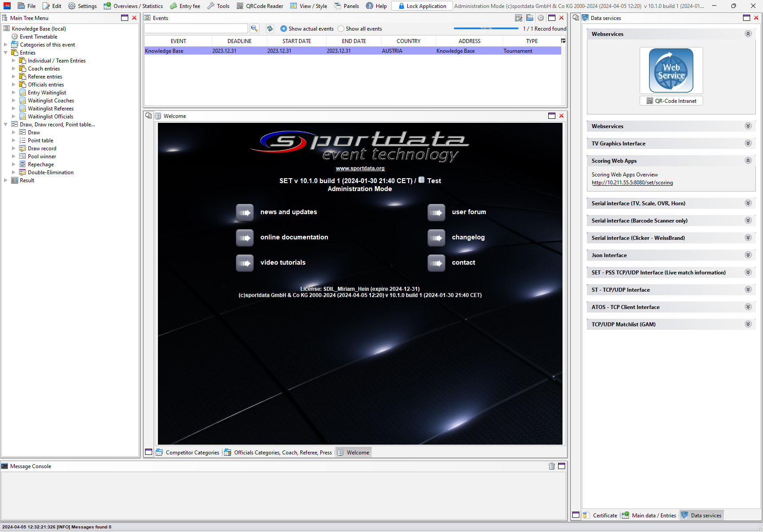This screenshot has width=763, height=532.
Task: Click the changelog arrow icon
Action: click(x=437, y=238)
